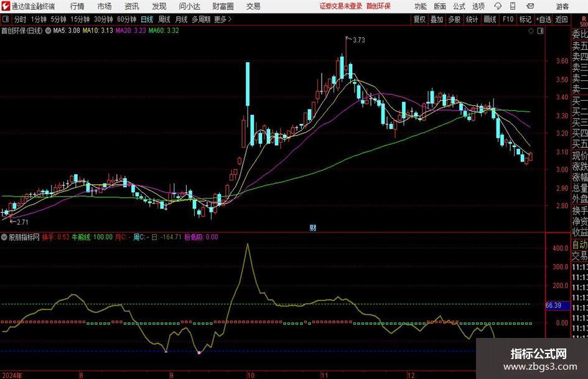The image size is (588, 379).
Task: Click the 2.71 low price annotation
Action: coord(22,222)
